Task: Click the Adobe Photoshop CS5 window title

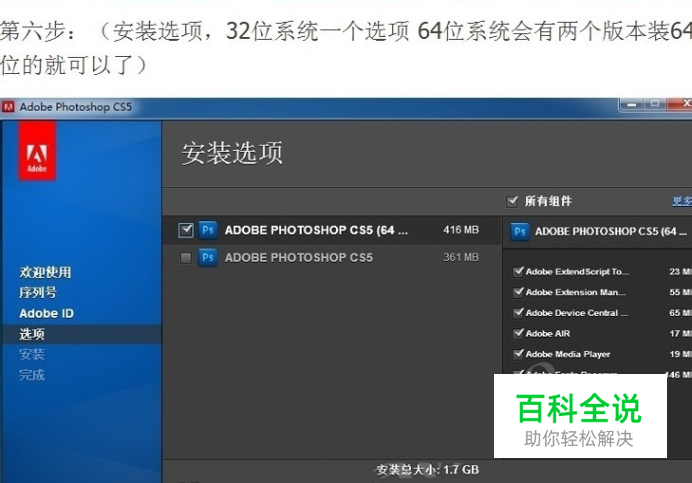Action: click(x=76, y=107)
